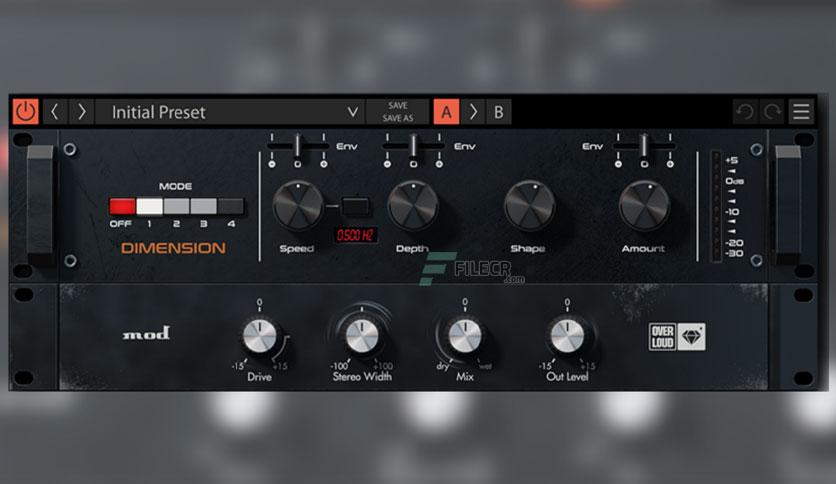
Task: Click the mod logo text
Action: [147, 334]
